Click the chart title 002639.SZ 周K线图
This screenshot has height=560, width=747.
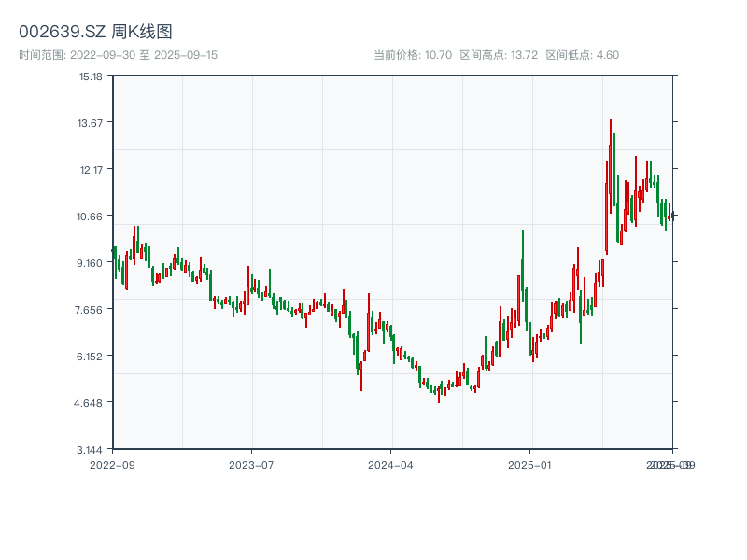95,32
